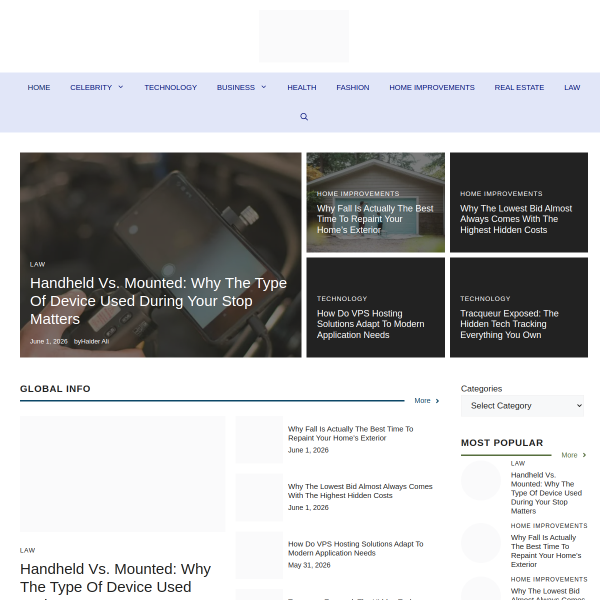Viewport: 600px width, 600px height.
Task: Click the Most Popular More arrow icon
Action: 584,455
